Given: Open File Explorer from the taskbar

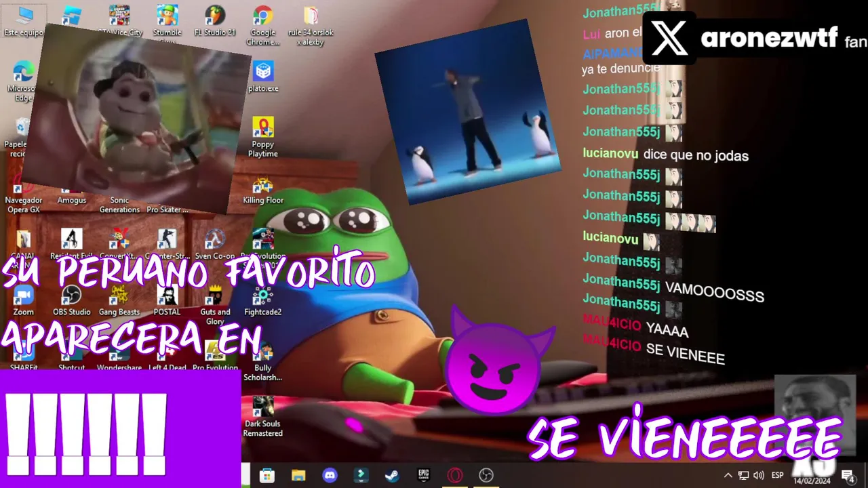Looking at the screenshot, I should pos(298,475).
